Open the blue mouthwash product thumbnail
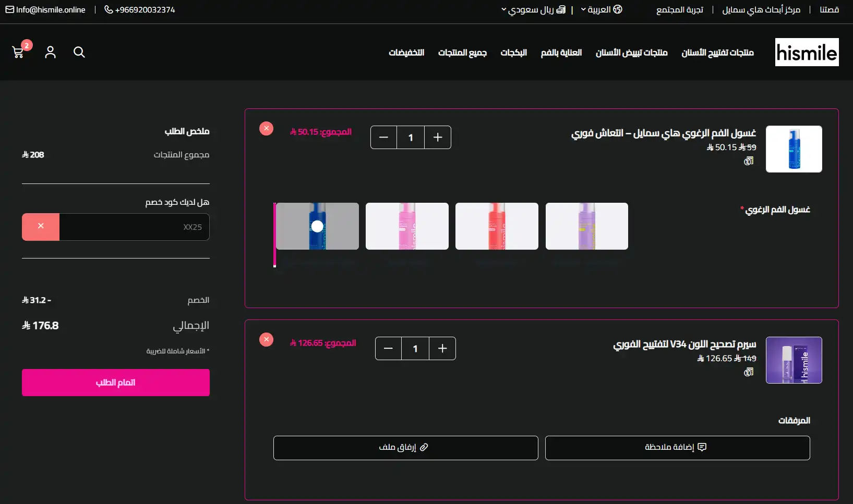Screen dimensions: 853x504 pyautogui.click(x=794, y=149)
